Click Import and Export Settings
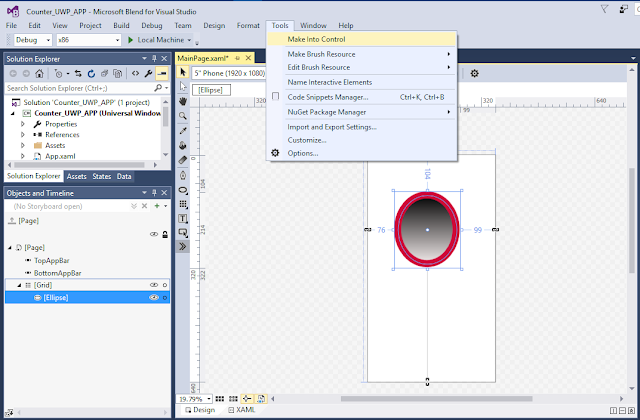This screenshot has width=640, height=420. tap(362, 127)
